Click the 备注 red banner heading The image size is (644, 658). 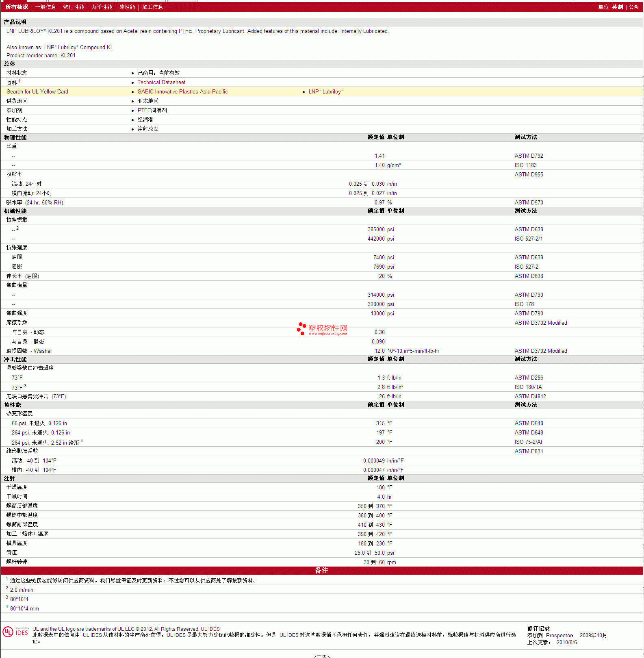(x=321, y=571)
